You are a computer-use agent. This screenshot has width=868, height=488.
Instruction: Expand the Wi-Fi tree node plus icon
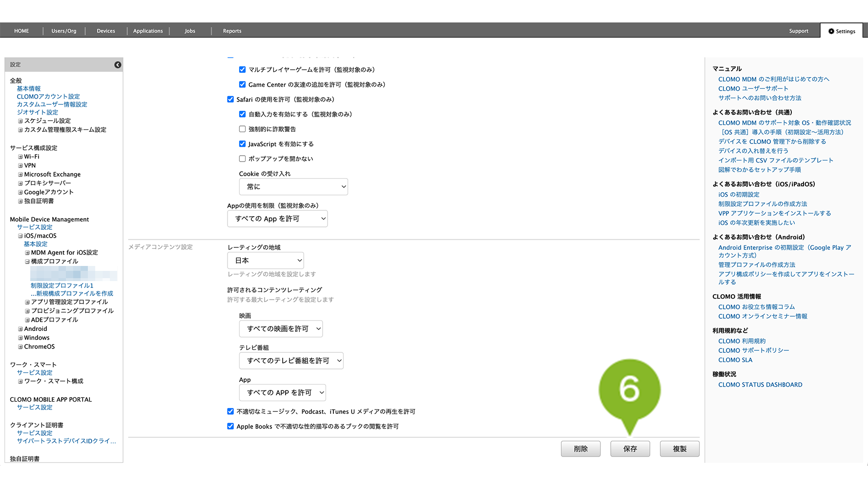(x=21, y=157)
